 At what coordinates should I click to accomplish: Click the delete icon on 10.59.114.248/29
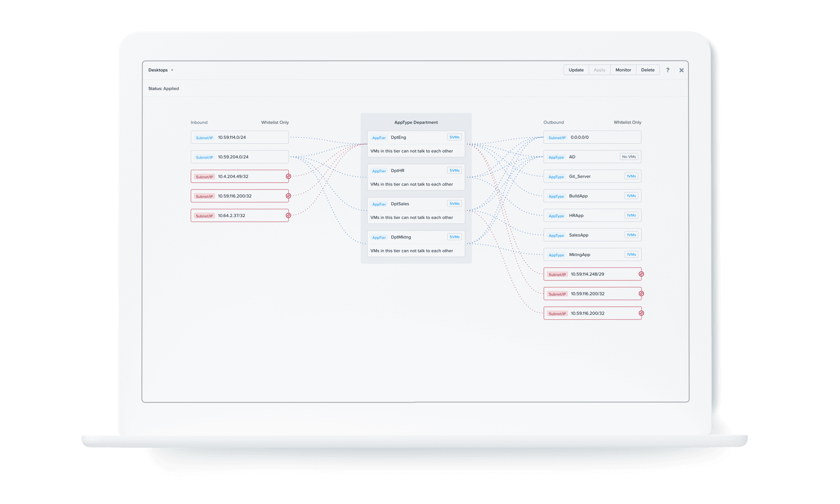tap(642, 274)
